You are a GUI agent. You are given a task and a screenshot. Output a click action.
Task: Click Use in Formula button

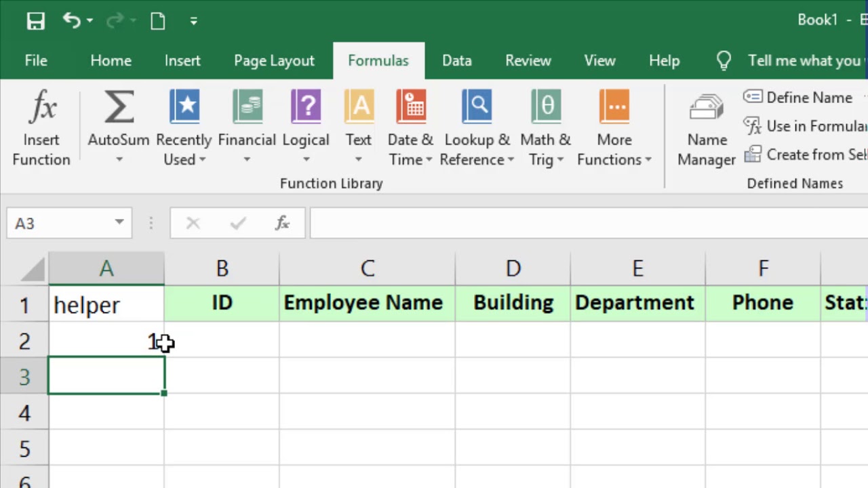click(x=806, y=126)
